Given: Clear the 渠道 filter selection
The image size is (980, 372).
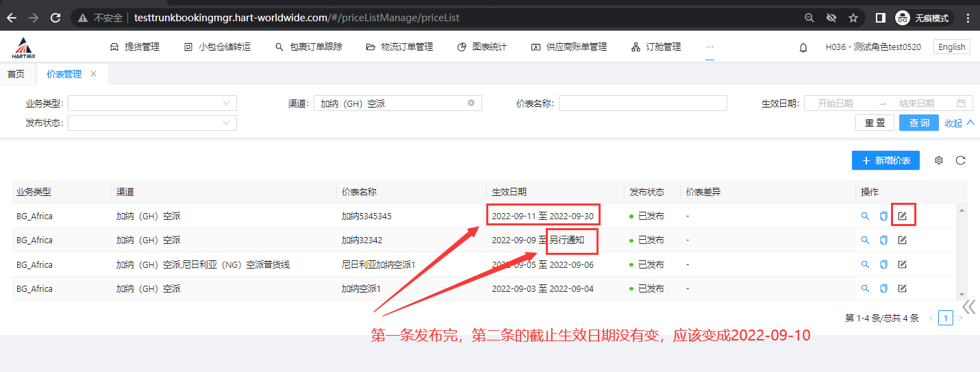Looking at the screenshot, I should click(471, 103).
